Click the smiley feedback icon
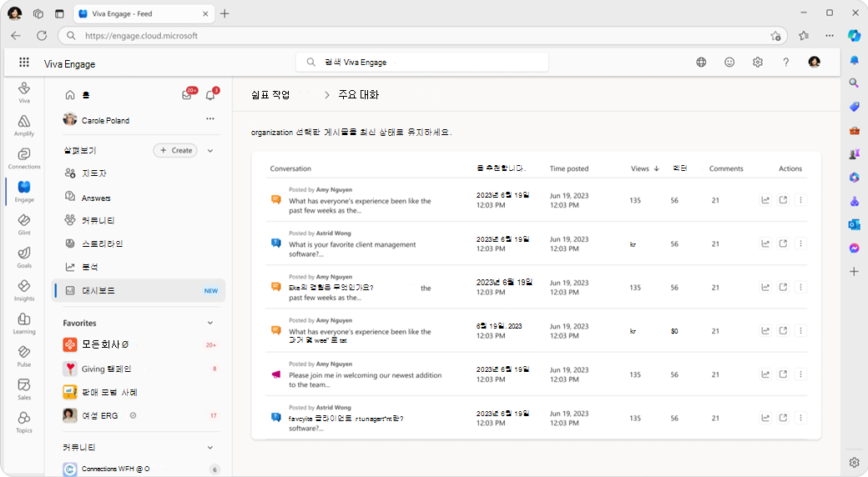Viewport: 868px width, 477px height. [729, 62]
